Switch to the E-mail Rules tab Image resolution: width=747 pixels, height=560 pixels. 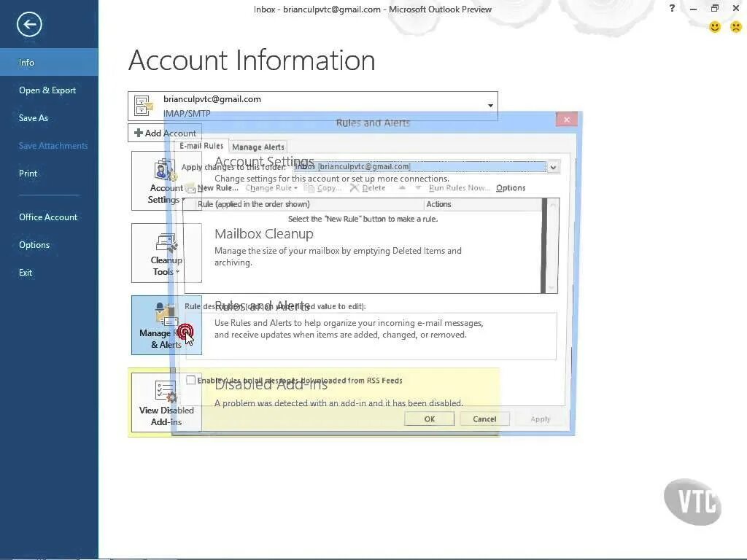tap(201, 146)
